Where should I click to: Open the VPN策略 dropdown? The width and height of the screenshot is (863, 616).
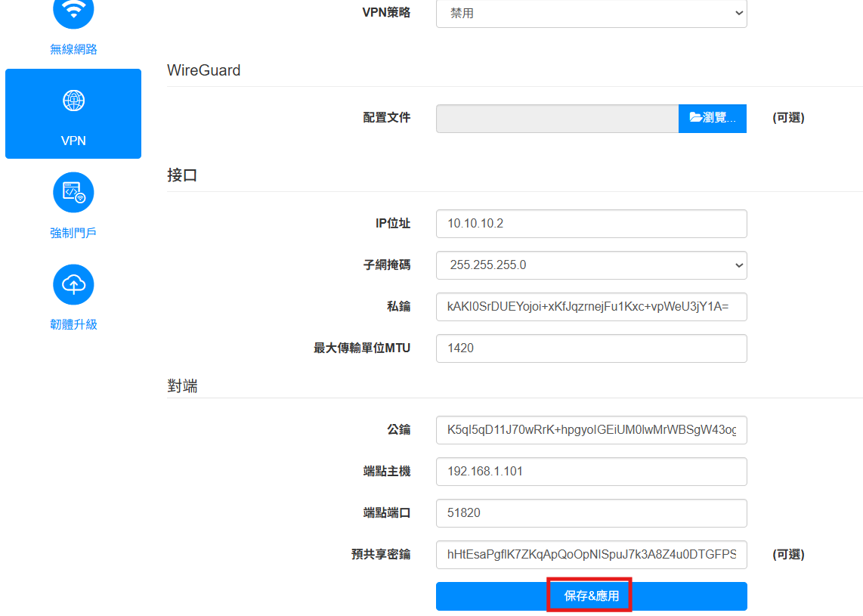[x=591, y=13]
